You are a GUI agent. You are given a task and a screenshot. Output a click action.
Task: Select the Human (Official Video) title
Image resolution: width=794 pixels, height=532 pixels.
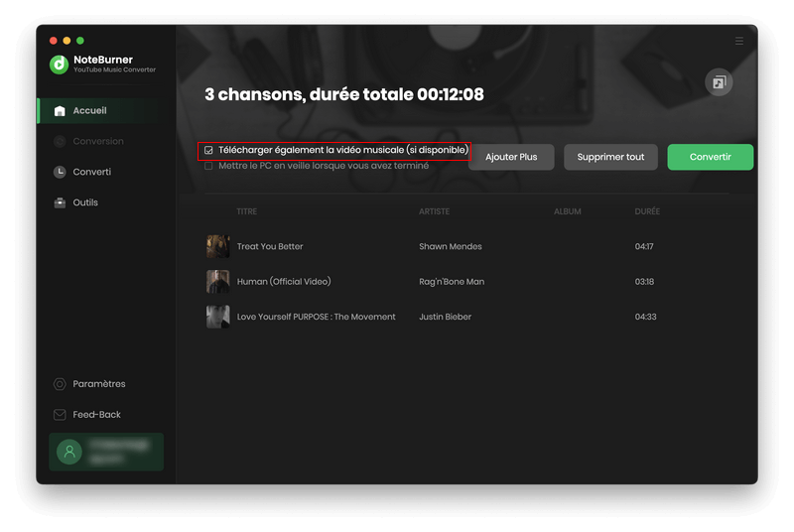284,282
